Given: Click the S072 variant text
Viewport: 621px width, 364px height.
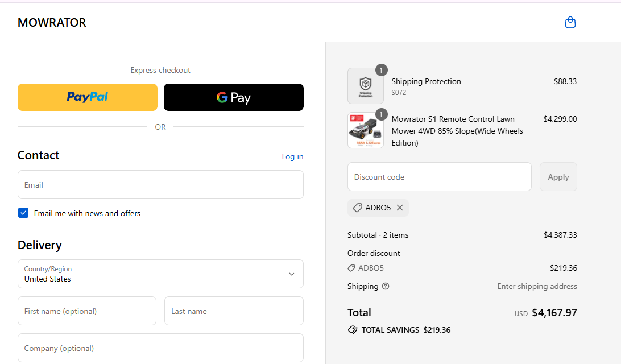Looking at the screenshot, I should click(x=399, y=93).
